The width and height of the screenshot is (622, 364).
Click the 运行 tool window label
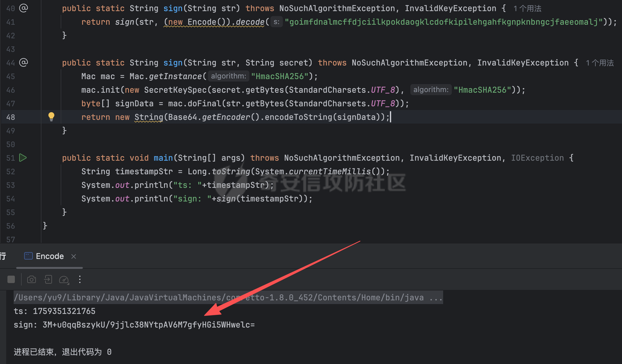pyautogui.click(x=3, y=256)
